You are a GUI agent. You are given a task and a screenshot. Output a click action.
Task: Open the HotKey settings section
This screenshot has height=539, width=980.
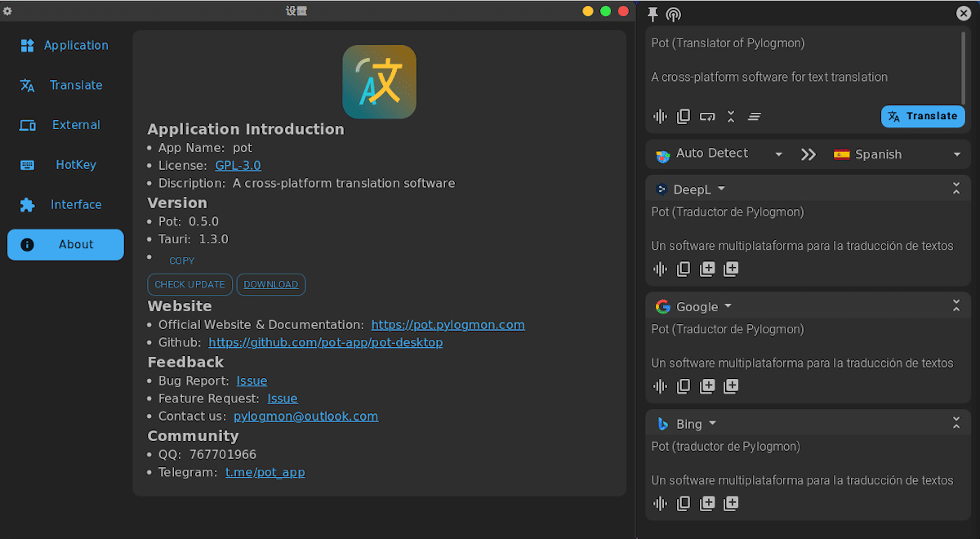click(65, 164)
